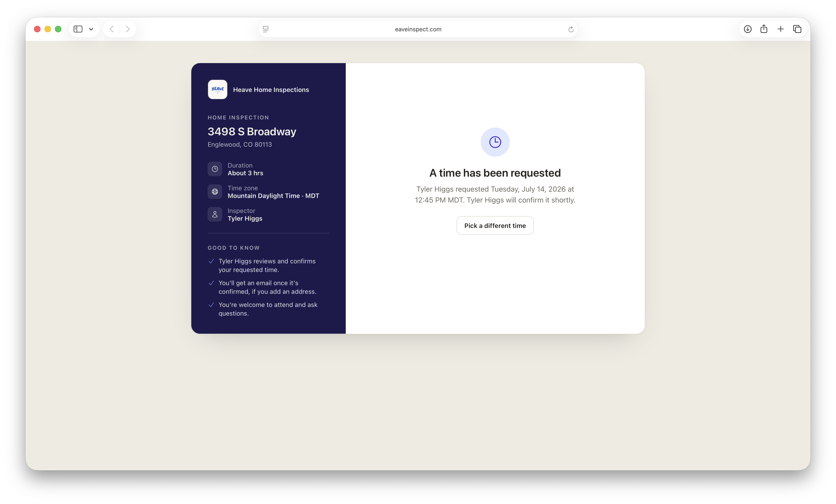Open the page reader menu icon

266,29
